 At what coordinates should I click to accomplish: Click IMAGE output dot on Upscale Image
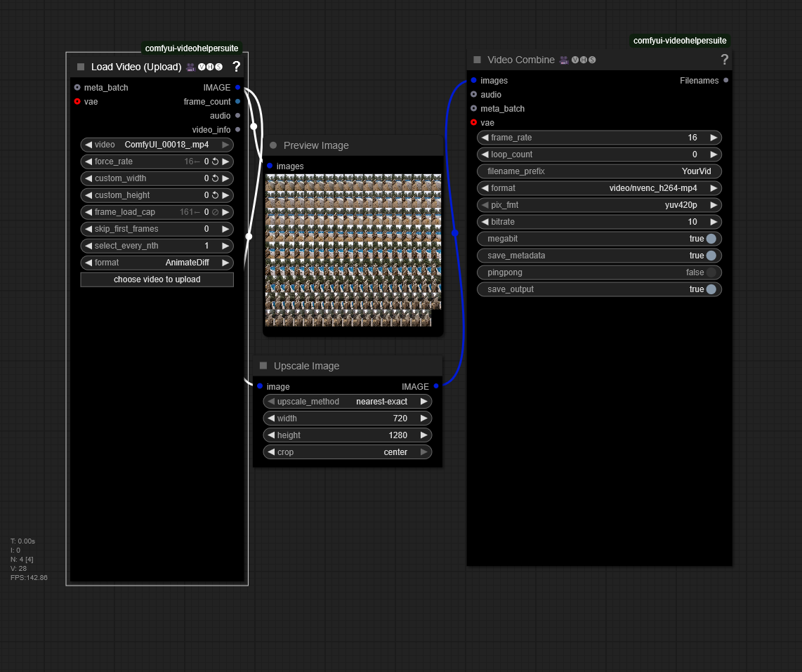point(436,386)
